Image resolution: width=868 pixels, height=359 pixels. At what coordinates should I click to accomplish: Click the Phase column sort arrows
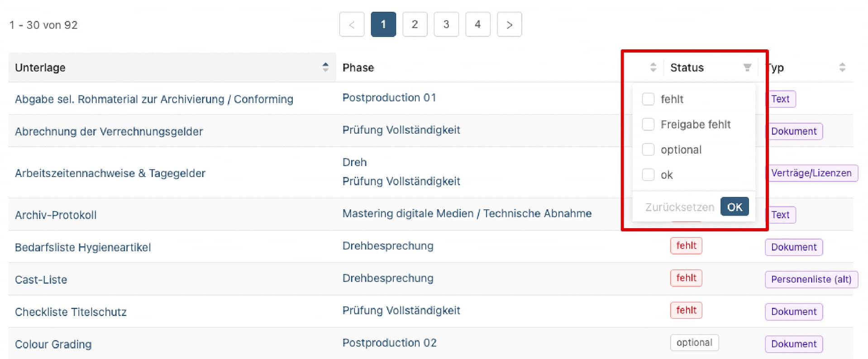[x=653, y=67]
